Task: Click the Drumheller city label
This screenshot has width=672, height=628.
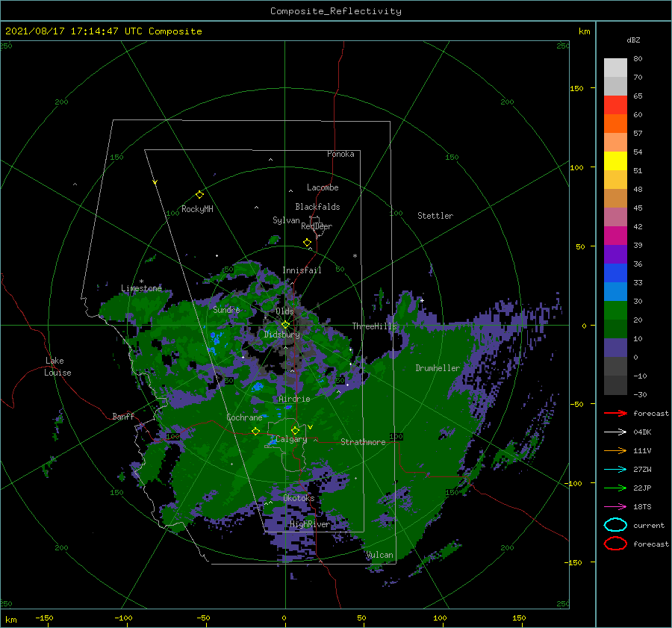Action: [x=438, y=368]
